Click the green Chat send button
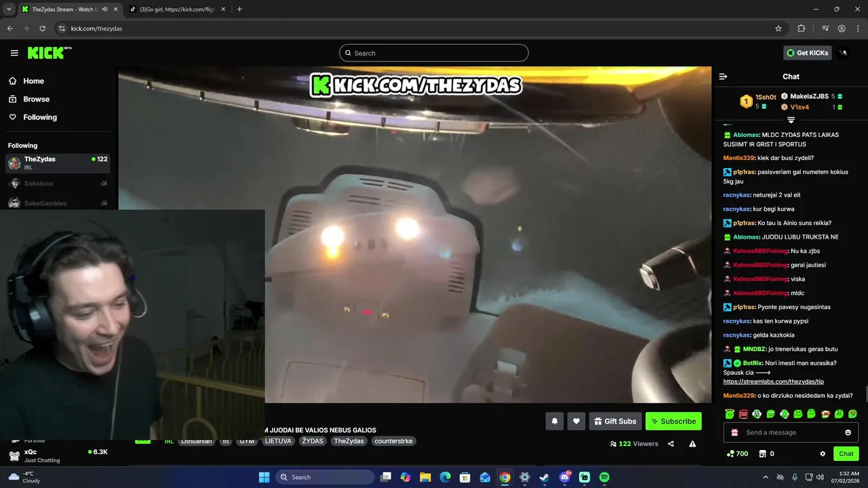The width and height of the screenshot is (868, 488). [x=846, y=453]
